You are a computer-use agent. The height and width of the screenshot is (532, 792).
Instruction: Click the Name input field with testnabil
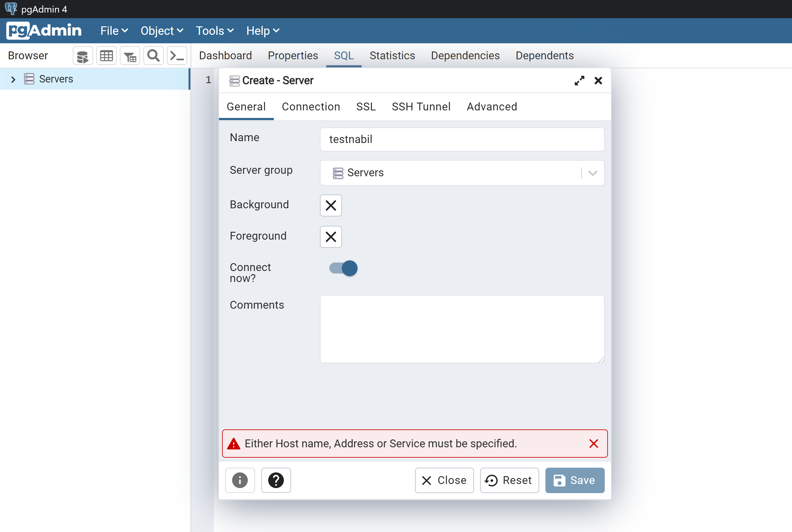pyautogui.click(x=462, y=140)
